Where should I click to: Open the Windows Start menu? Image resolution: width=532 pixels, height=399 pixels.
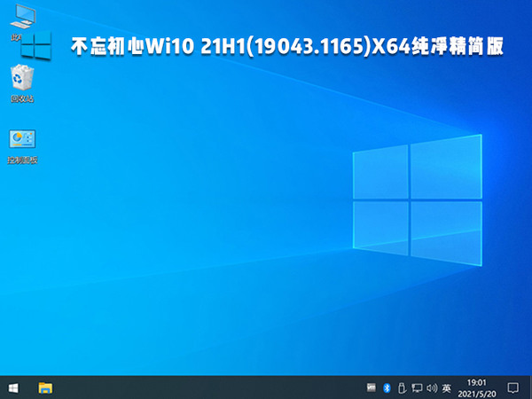click(x=13, y=387)
